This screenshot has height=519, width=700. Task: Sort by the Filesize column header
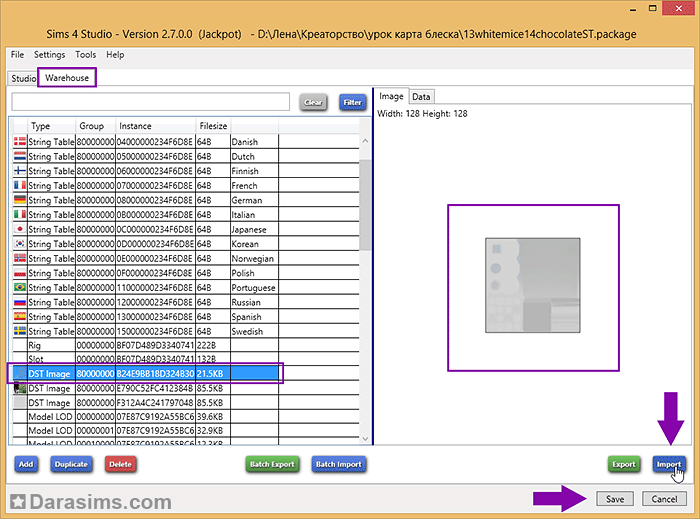click(x=213, y=126)
